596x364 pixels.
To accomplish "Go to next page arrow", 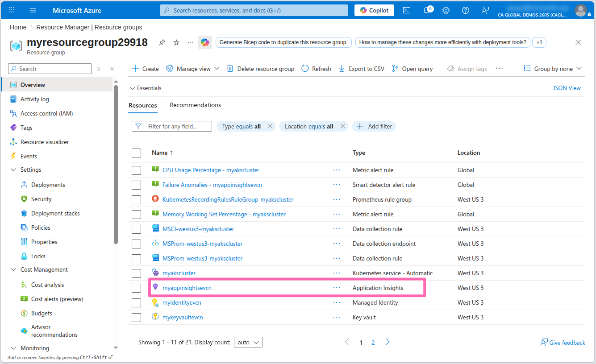I will pyautogui.click(x=388, y=342).
